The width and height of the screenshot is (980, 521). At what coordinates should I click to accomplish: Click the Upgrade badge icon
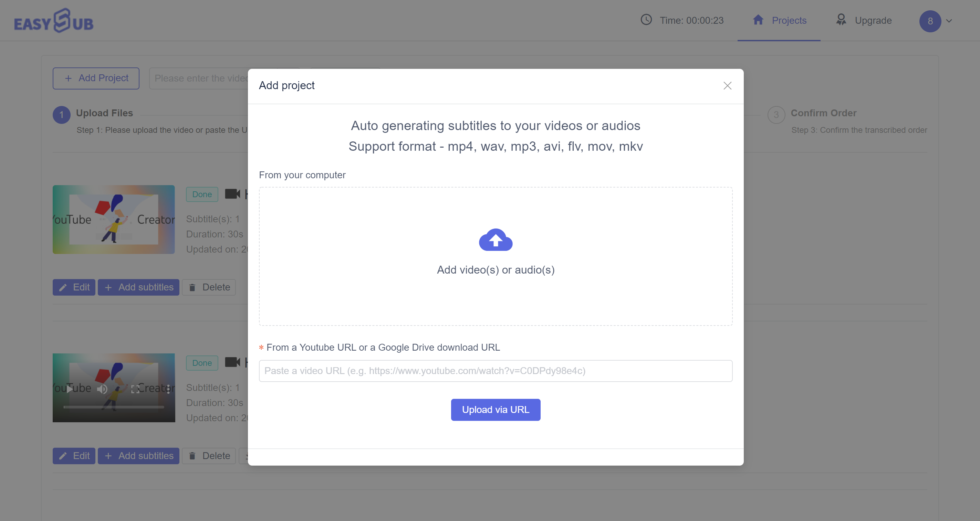click(x=841, y=20)
